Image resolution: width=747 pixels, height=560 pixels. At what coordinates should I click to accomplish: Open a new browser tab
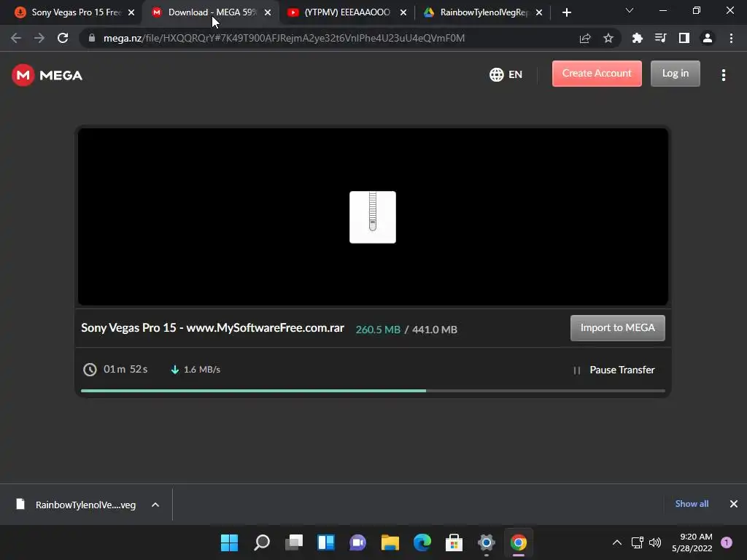coord(566,13)
